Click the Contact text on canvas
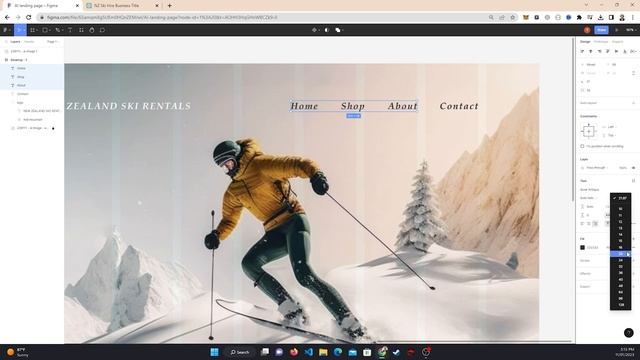This screenshot has height=360, width=640. click(459, 106)
